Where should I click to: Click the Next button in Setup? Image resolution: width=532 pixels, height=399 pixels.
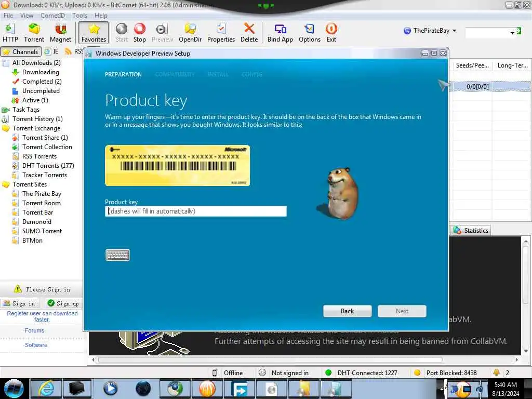pyautogui.click(x=402, y=311)
